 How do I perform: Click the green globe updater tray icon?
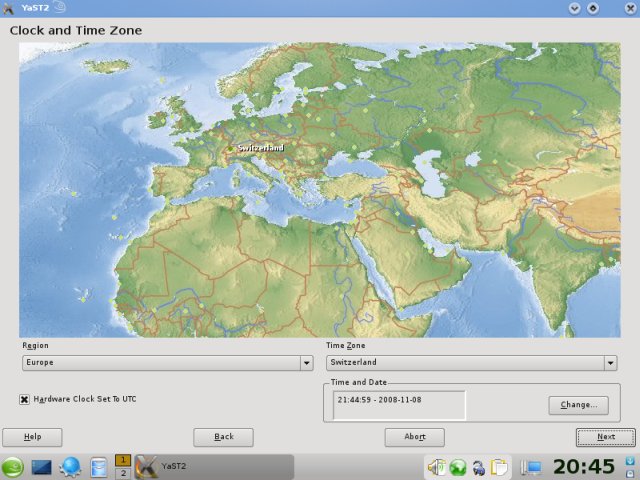[458, 467]
